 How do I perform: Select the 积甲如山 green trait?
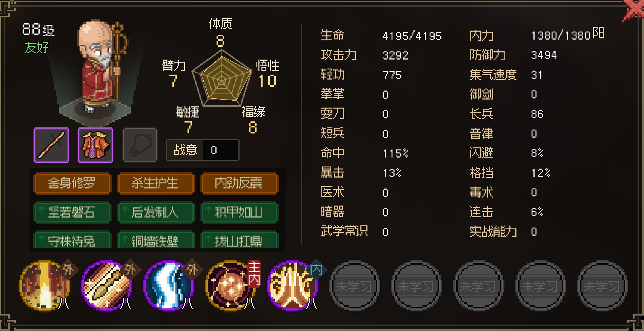click(x=240, y=212)
